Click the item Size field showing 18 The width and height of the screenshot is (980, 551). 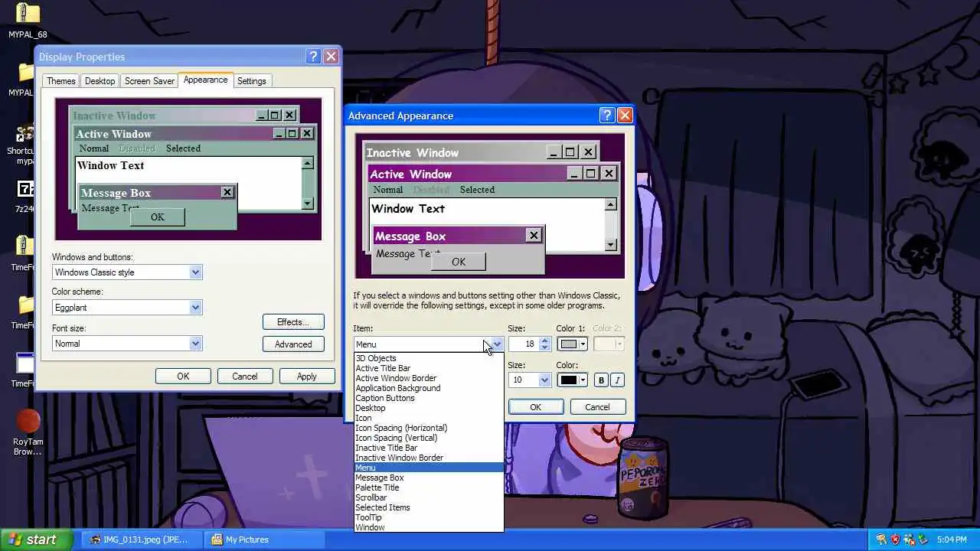(524, 344)
